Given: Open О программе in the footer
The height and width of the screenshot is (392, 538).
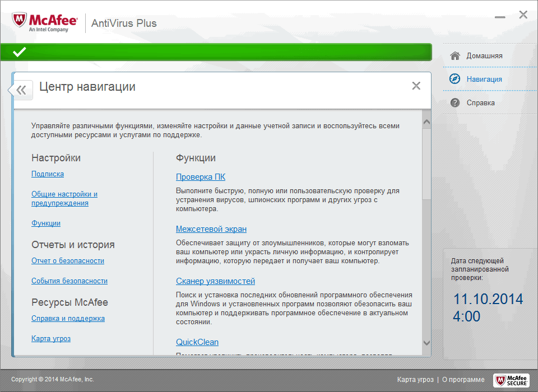Looking at the screenshot, I should [x=464, y=379].
